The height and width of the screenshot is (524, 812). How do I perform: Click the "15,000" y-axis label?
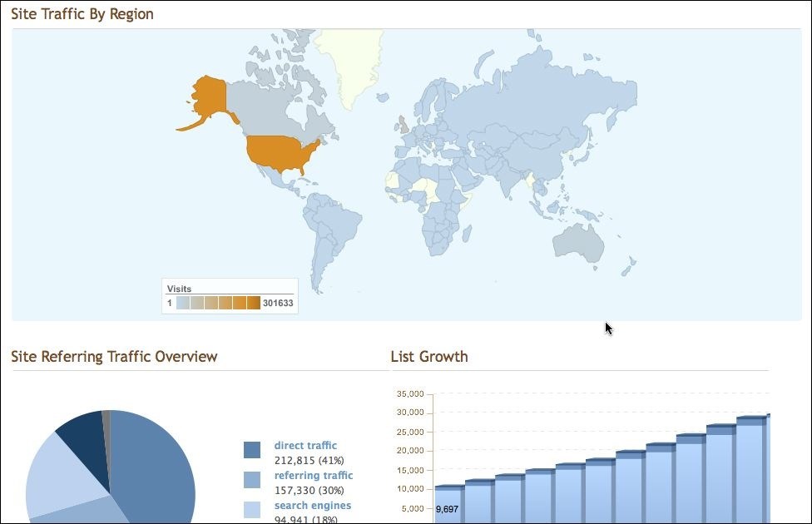pyautogui.click(x=410, y=470)
